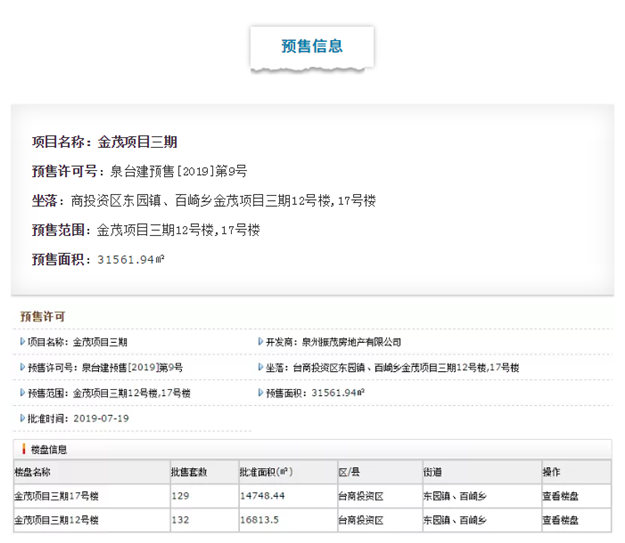Select developer name 泉州振茂房地产有限公司
Screen dimensions: 625x543
point(351,342)
